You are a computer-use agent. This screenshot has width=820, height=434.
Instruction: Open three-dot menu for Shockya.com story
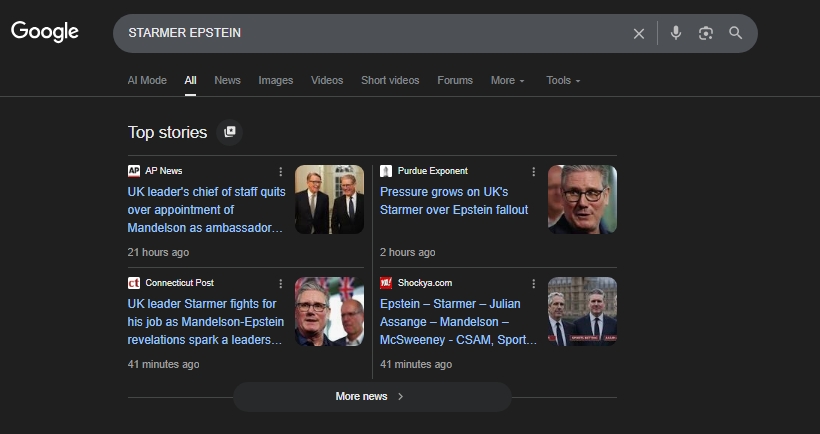click(534, 283)
